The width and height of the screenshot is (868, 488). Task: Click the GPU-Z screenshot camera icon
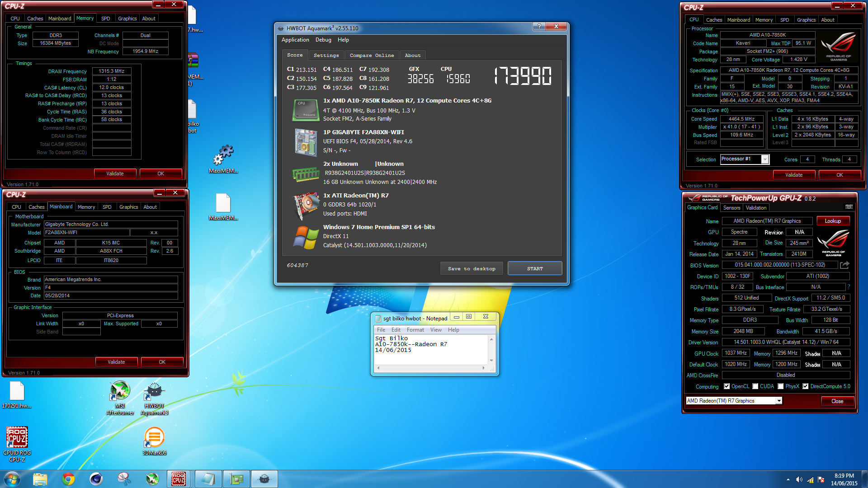point(849,207)
